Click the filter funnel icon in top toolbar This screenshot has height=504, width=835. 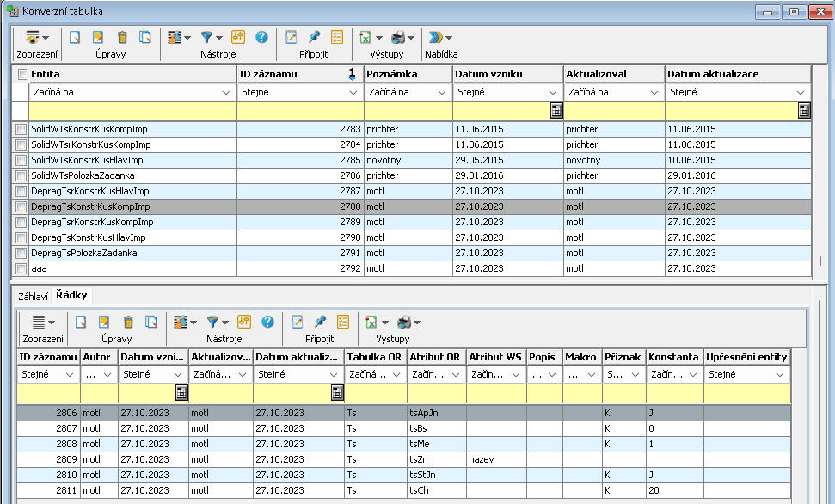pyautogui.click(x=206, y=38)
